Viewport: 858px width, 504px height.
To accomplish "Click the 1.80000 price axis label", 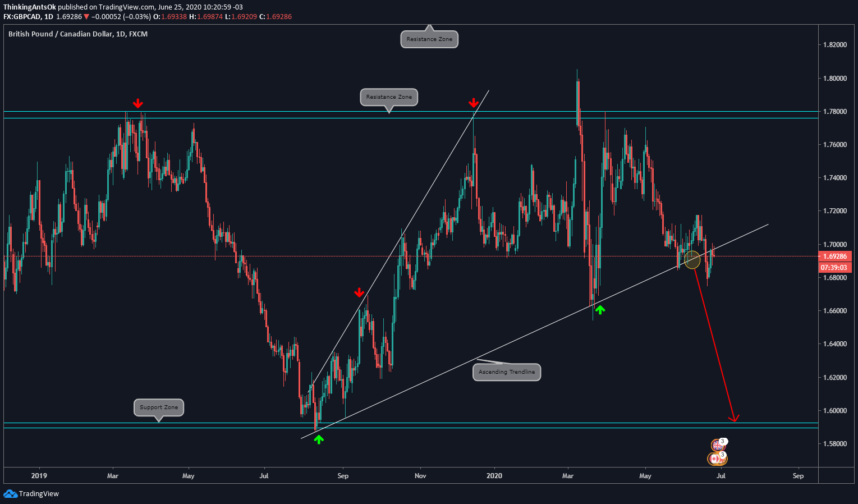I will point(834,78).
